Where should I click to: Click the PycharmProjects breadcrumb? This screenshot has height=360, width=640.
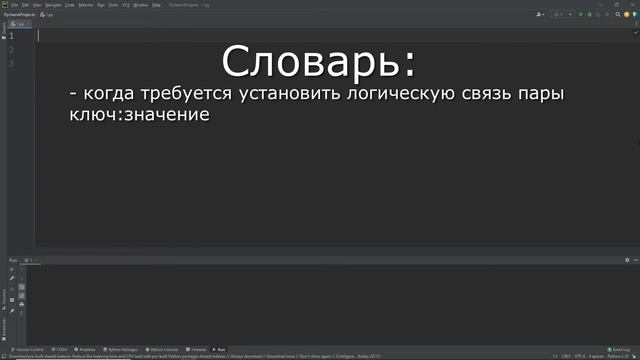[x=19, y=14]
